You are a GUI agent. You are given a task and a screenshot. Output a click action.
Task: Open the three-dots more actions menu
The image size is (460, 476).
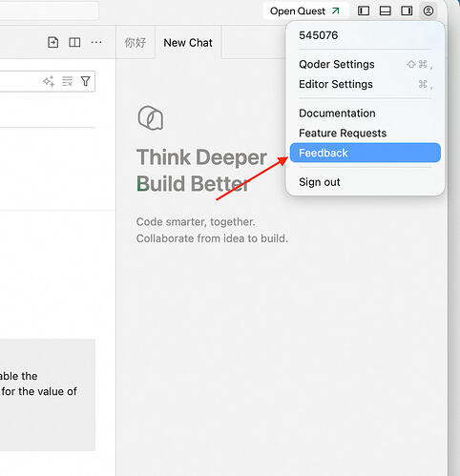click(x=96, y=42)
